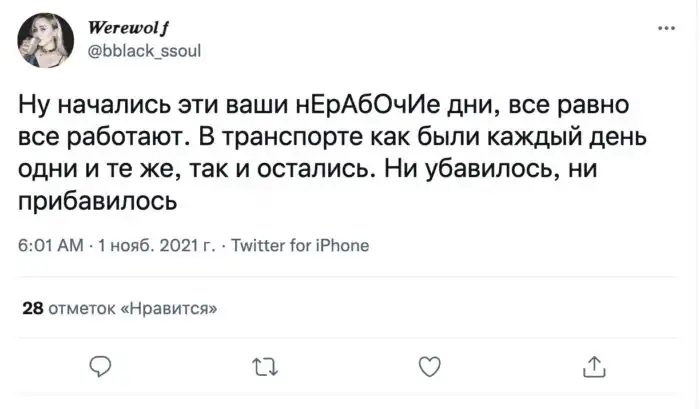Click the word прибавилось ending the tweet
700x409 pixels.
[x=97, y=201]
